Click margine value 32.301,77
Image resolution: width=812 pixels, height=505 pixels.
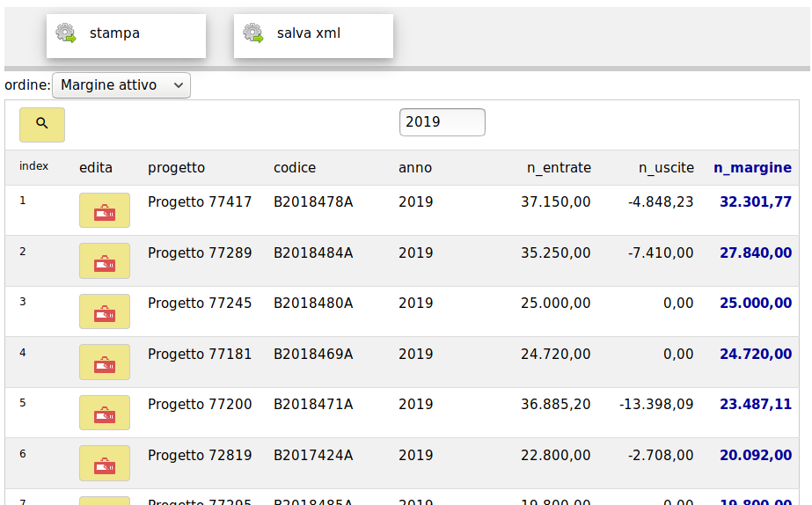point(756,202)
